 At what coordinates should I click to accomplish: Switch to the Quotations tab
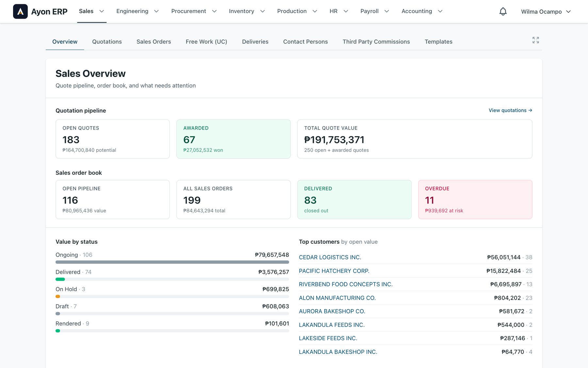107,42
